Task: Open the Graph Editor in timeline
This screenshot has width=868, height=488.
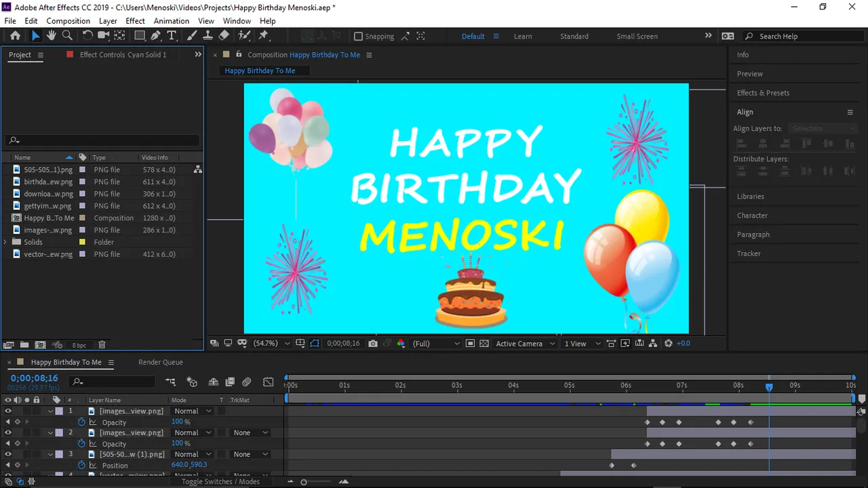Action: pyautogui.click(x=269, y=382)
